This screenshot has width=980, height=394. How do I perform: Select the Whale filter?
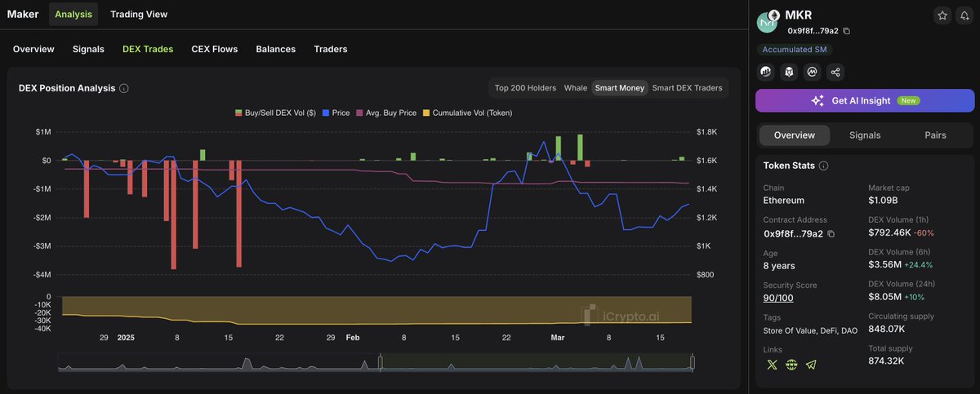pos(576,88)
